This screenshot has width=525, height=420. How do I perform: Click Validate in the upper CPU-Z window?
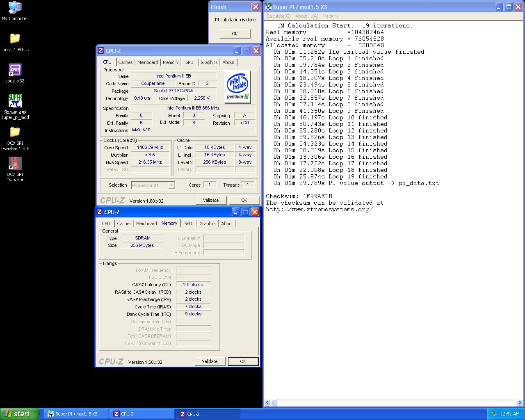[x=211, y=200]
